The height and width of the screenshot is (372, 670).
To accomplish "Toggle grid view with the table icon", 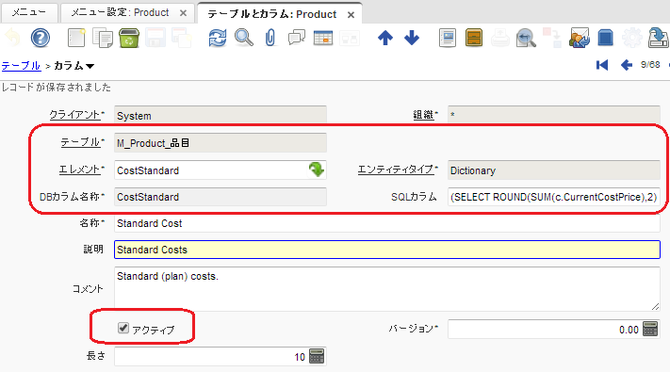I will [x=323, y=38].
